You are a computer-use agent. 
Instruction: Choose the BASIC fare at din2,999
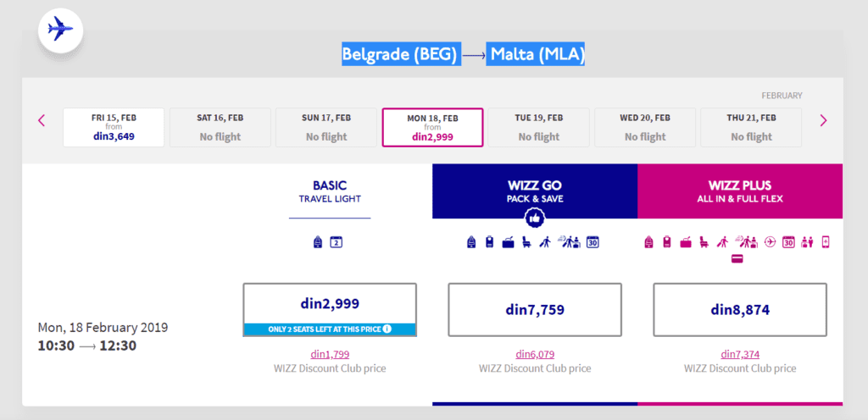tap(330, 309)
